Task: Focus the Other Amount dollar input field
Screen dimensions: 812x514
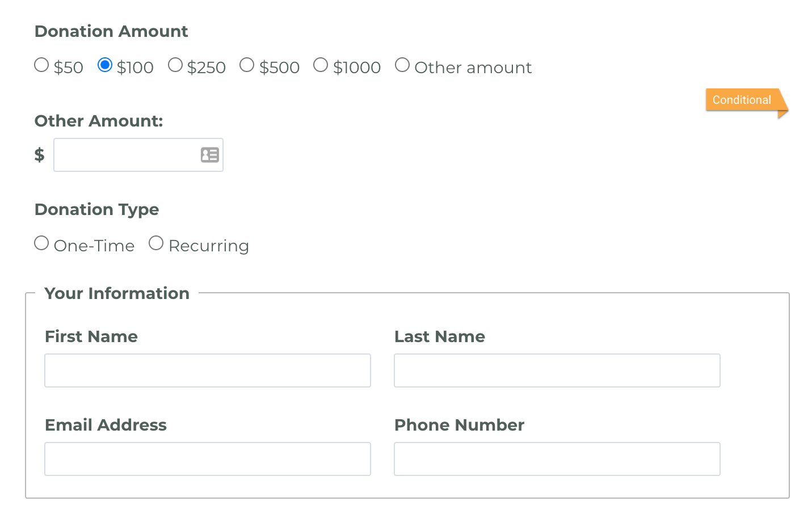Action: 138,155
